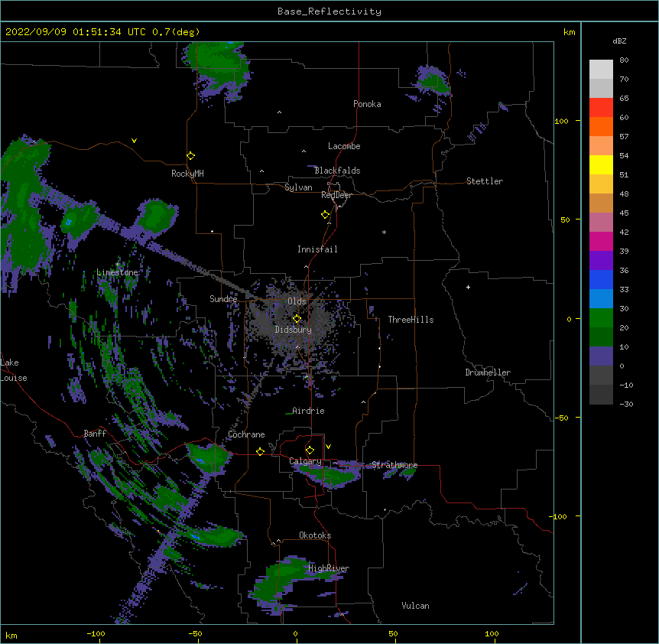Viewport: 659px width, 644px height.
Task: Select the yellow V marker northeast of Calgary
Action: [328, 447]
